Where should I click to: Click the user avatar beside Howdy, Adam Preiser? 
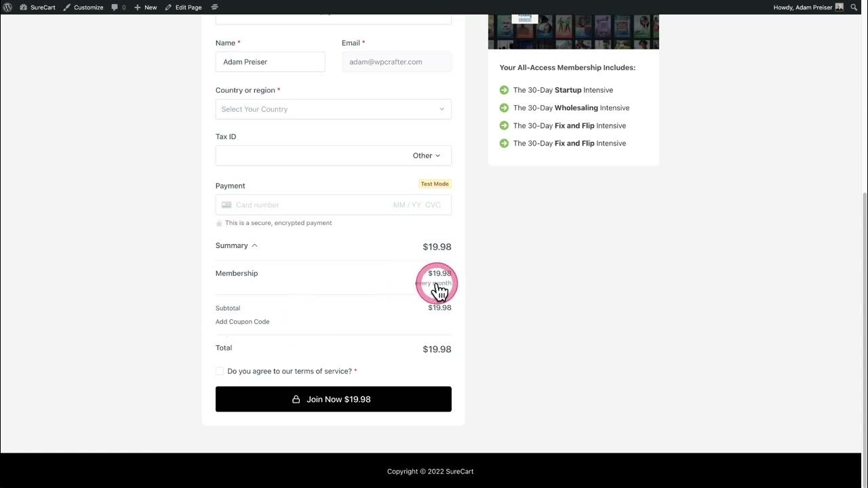point(840,7)
